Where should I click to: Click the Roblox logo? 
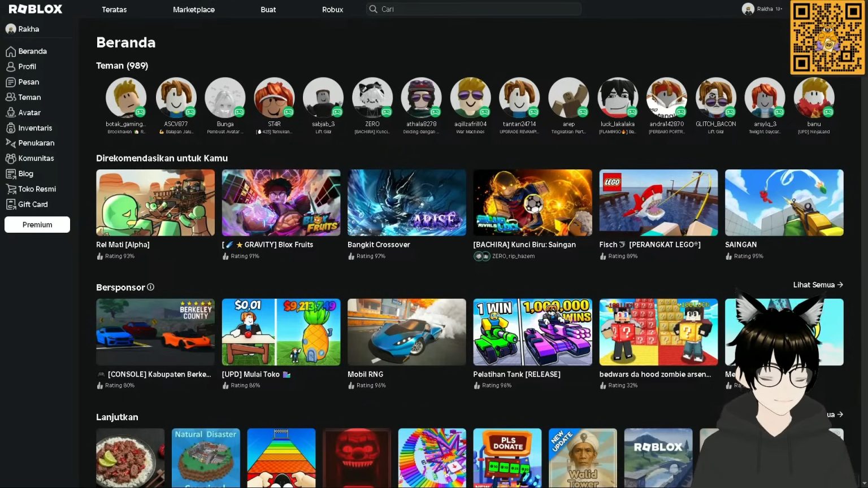pos(35,8)
